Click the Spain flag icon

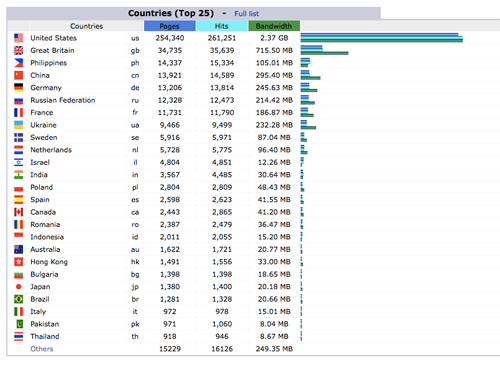[19, 200]
